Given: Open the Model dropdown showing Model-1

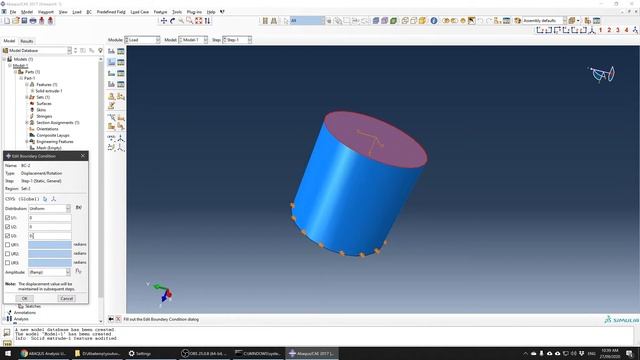Looking at the screenshot, I should tap(193, 40).
